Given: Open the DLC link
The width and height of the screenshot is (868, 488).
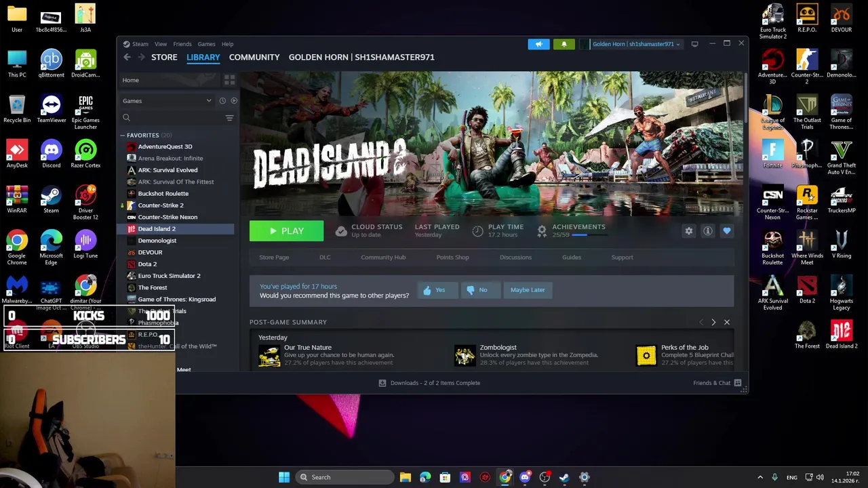Looking at the screenshot, I should (x=325, y=258).
